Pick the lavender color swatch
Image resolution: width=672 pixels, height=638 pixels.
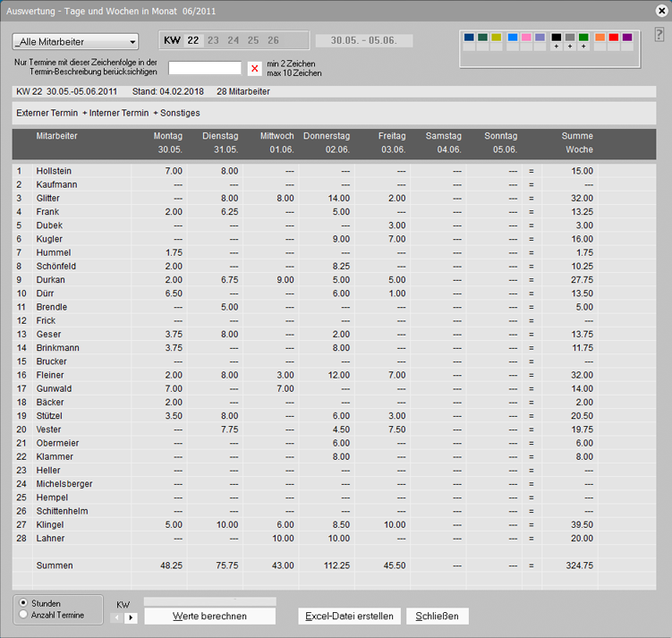[540, 38]
